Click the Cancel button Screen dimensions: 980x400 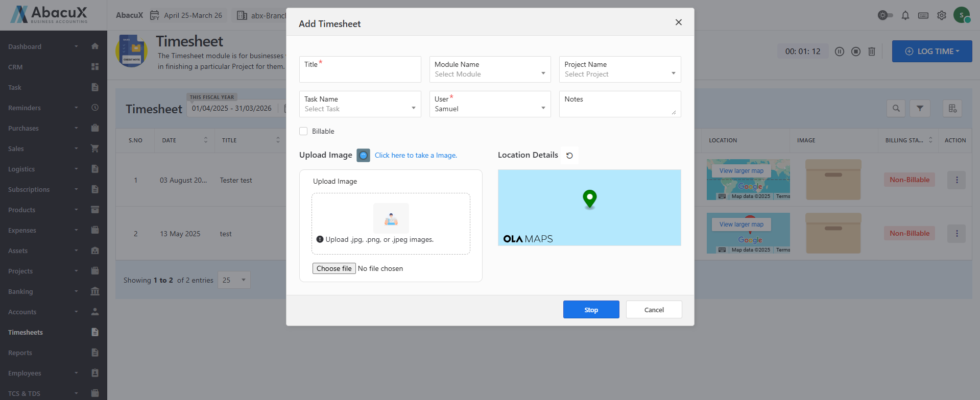[654, 310]
